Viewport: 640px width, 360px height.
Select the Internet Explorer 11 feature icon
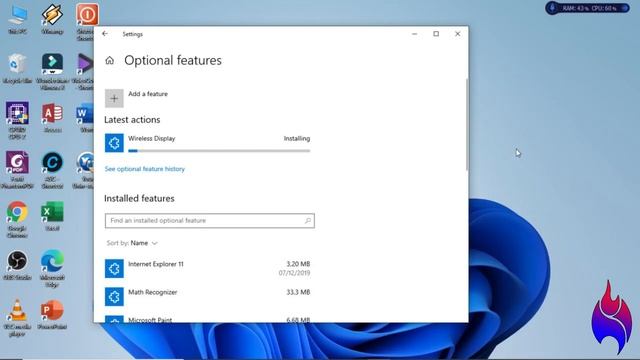114,269
